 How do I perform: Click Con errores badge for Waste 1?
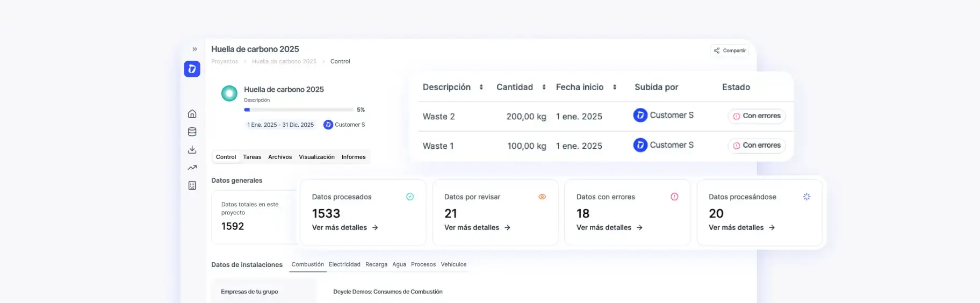756,146
